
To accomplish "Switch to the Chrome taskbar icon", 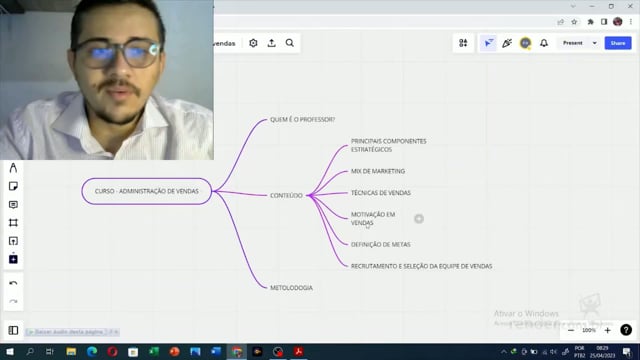I will pyautogui.click(x=237, y=351).
